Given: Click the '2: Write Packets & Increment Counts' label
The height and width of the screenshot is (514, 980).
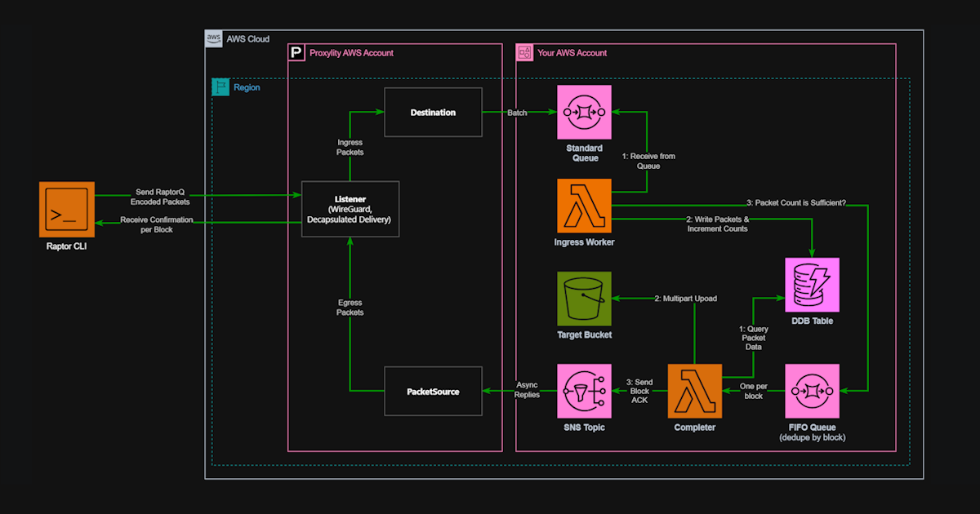Looking at the screenshot, I should pyautogui.click(x=718, y=224).
